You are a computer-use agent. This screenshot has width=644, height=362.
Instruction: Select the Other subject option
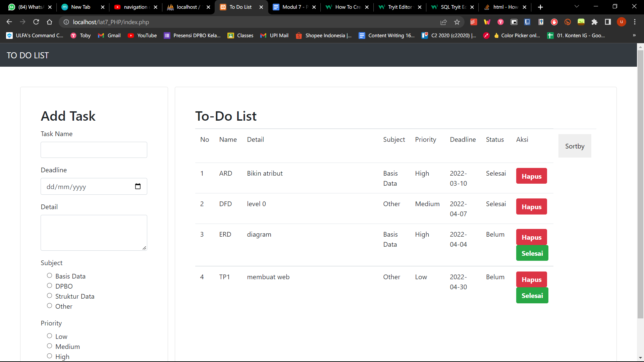49,306
